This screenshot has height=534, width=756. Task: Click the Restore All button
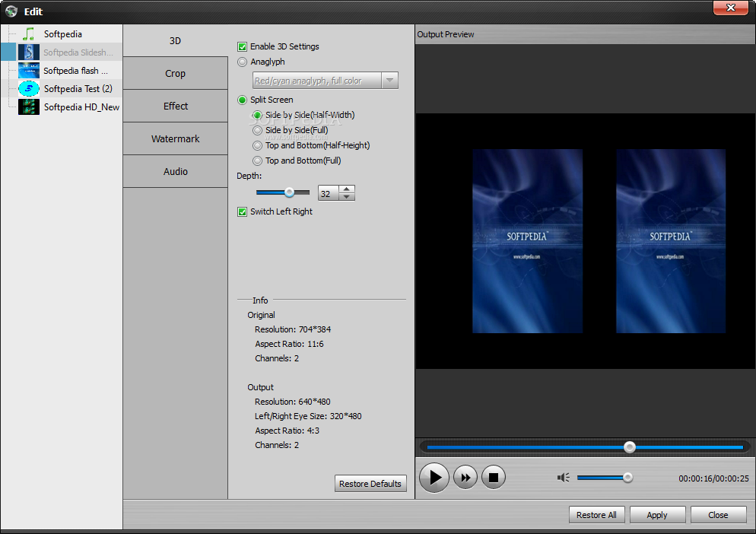(x=596, y=515)
